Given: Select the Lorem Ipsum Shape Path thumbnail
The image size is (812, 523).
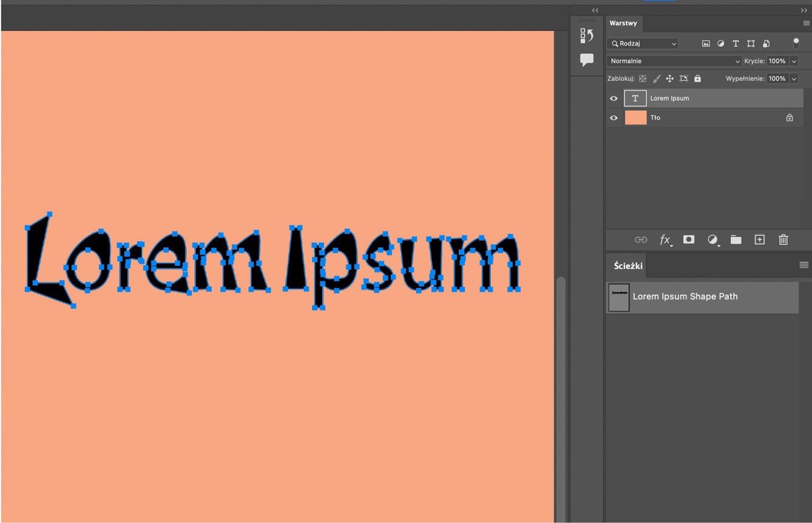Looking at the screenshot, I should click(x=619, y=297).
